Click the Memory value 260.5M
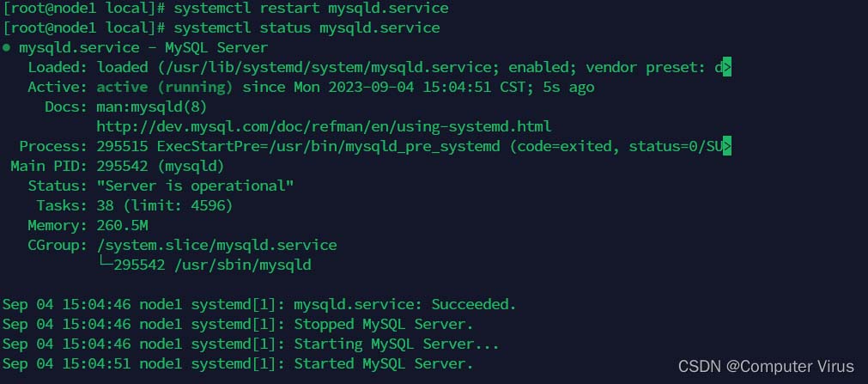The image size is (868, 384). click(x=122, y=226)
